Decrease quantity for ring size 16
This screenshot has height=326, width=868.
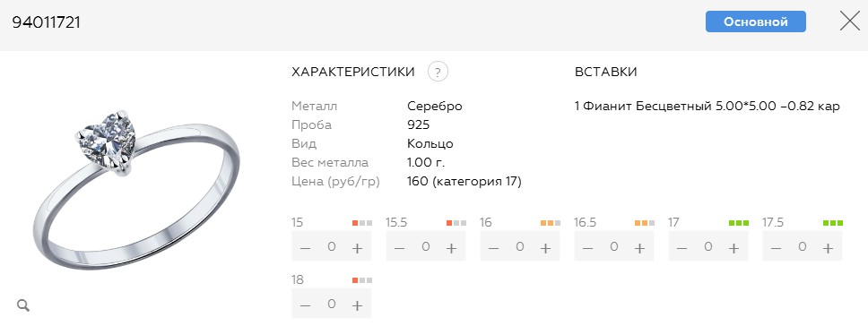tap(493, 248)
